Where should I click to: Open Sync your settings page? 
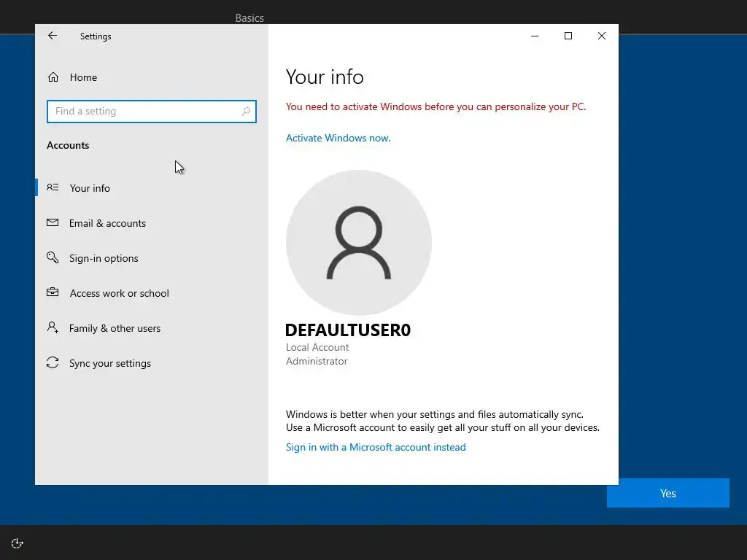point(152,363)
